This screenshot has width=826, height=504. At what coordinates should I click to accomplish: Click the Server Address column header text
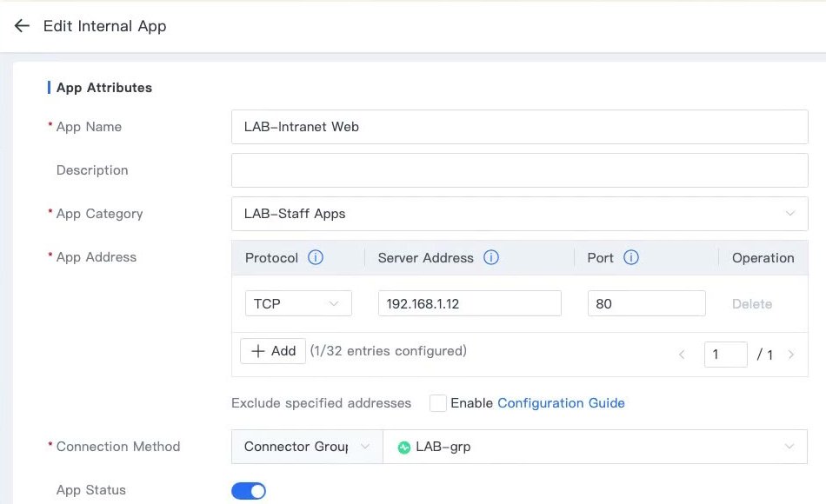tap(426, 258)
